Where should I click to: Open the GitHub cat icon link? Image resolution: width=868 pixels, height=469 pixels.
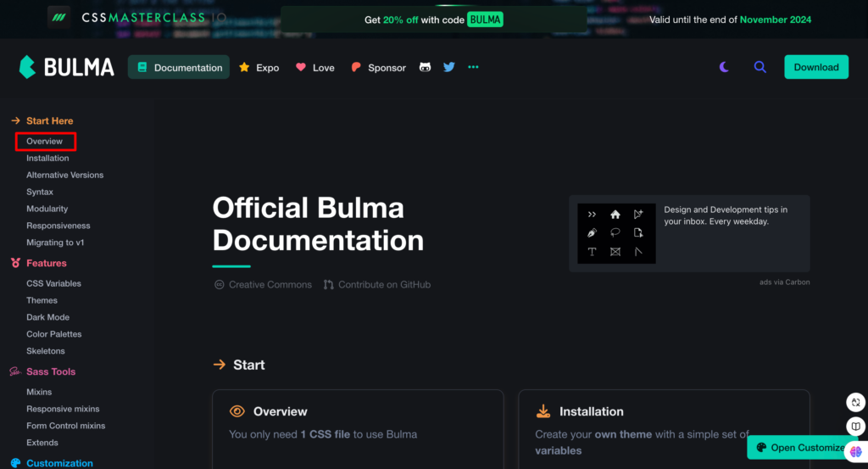[x=425, y=67]
